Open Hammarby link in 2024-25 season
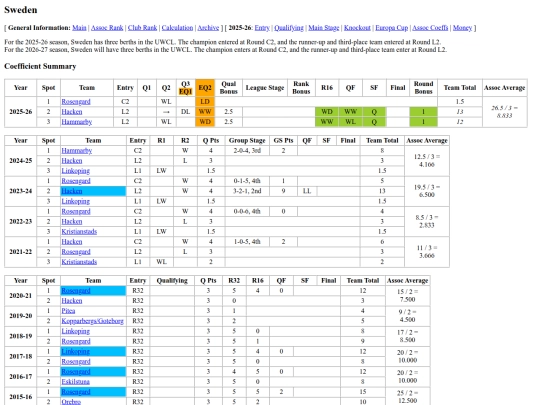The image size is (540, 405). (x=77, y=150)
